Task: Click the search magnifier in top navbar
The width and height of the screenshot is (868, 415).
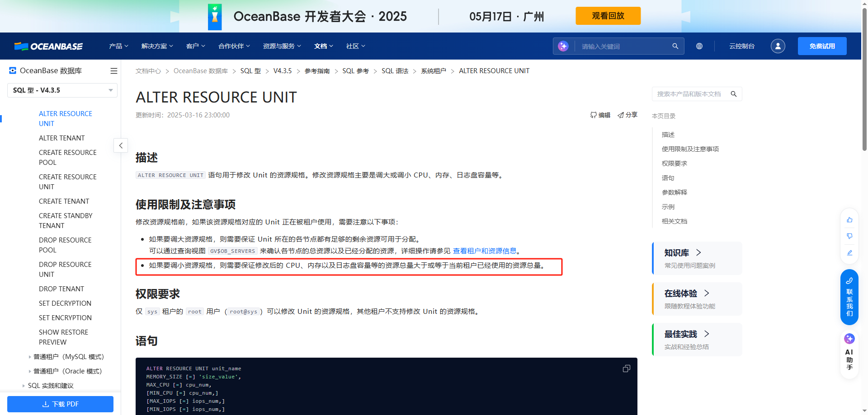Action: (x=675, y=46)
